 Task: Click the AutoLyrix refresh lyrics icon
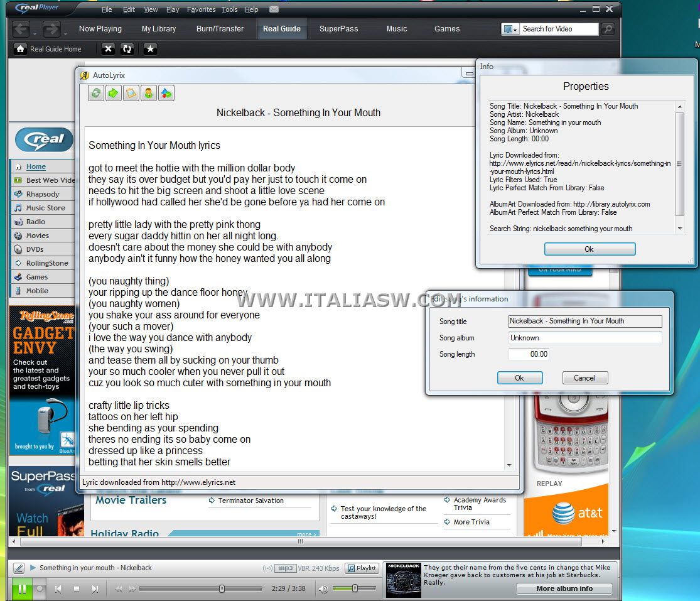pos(96,94)
